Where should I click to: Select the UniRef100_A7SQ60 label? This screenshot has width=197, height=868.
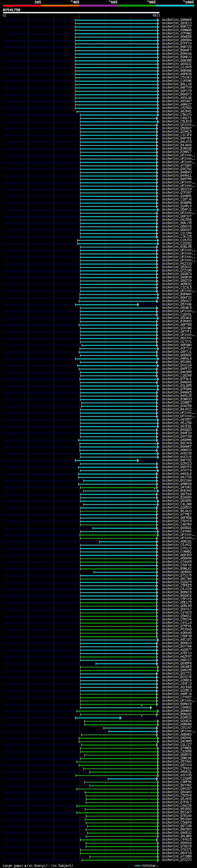click(x=177, y=165)
